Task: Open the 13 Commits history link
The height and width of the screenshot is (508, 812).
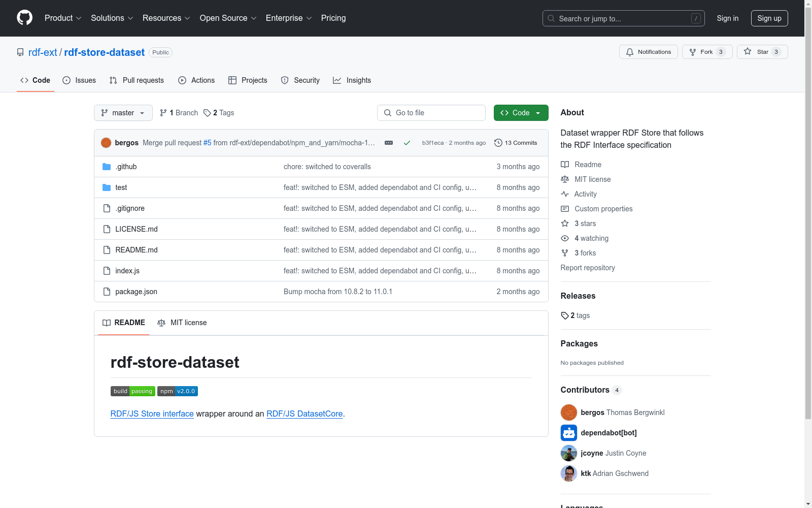Action: click(x=516, y=143)
